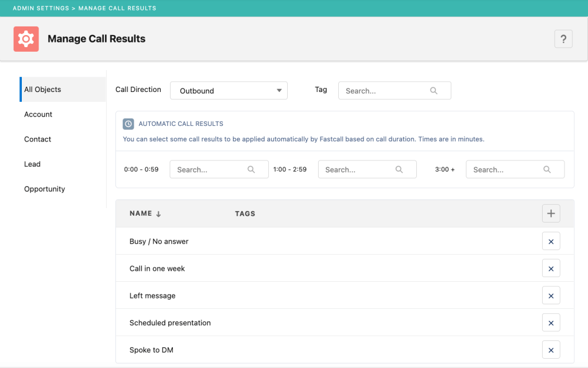Image resolution: width=588 pixels, height=368 pixels.
Task: Expand the Outbound selector chevron
Action: point(278,90)
